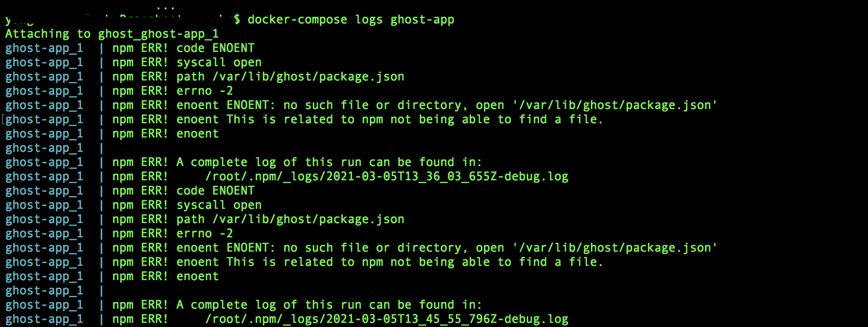Click 'ghost_ghost-app_1' in the Attaching line
The image size is (868, 327).
tap(158, 34)
